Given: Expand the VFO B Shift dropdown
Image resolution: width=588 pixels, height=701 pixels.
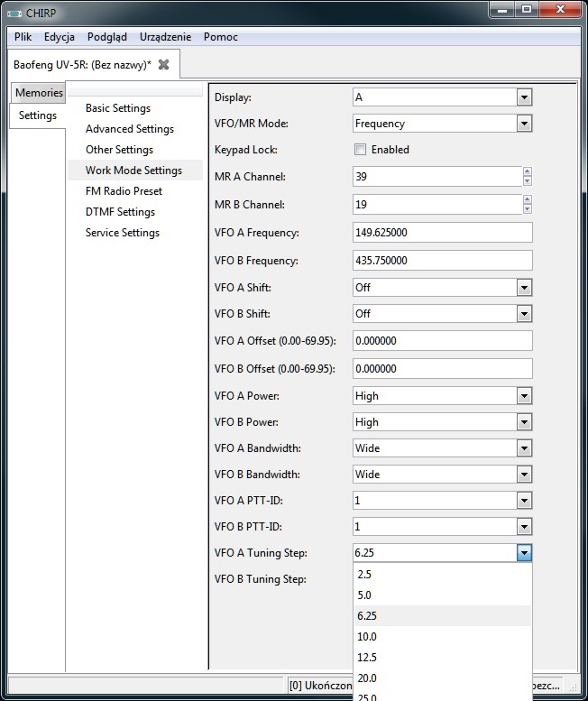Looking at the screenshot, I should tap(524, 314).
